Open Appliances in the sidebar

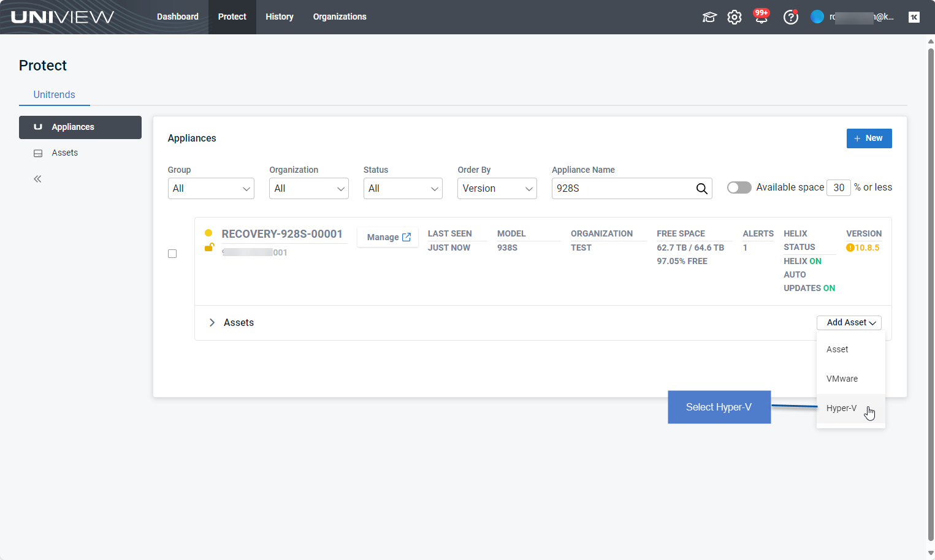pyautogui.click(x=80, y=127)
